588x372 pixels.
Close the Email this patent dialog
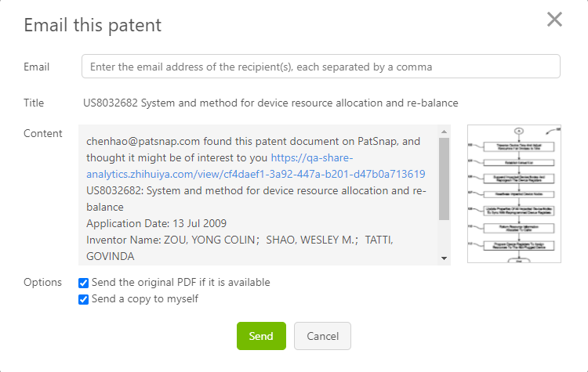[554, 20]
